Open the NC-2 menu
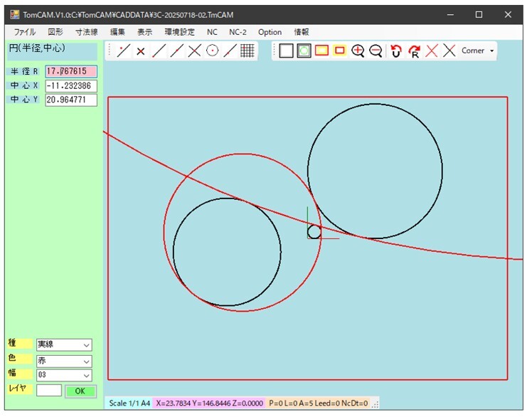The height and width of the screenshot is (417, 532). tap(238, 32)
